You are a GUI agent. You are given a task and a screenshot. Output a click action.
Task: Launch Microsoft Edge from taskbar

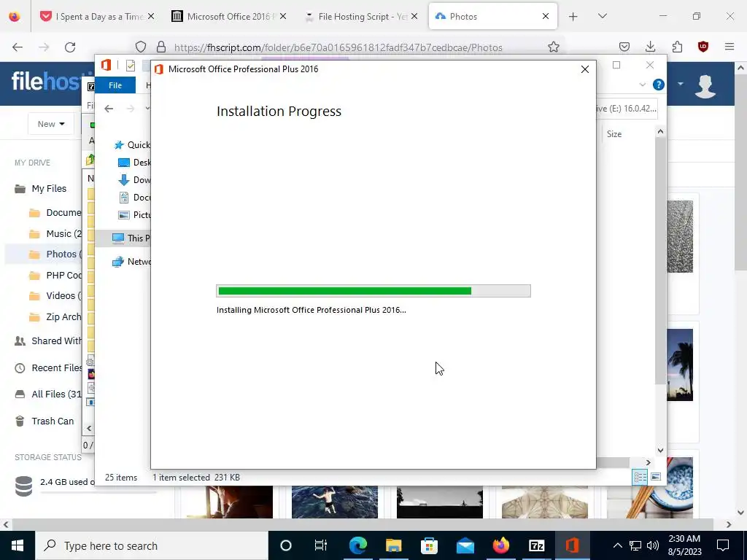coord(357,545)
